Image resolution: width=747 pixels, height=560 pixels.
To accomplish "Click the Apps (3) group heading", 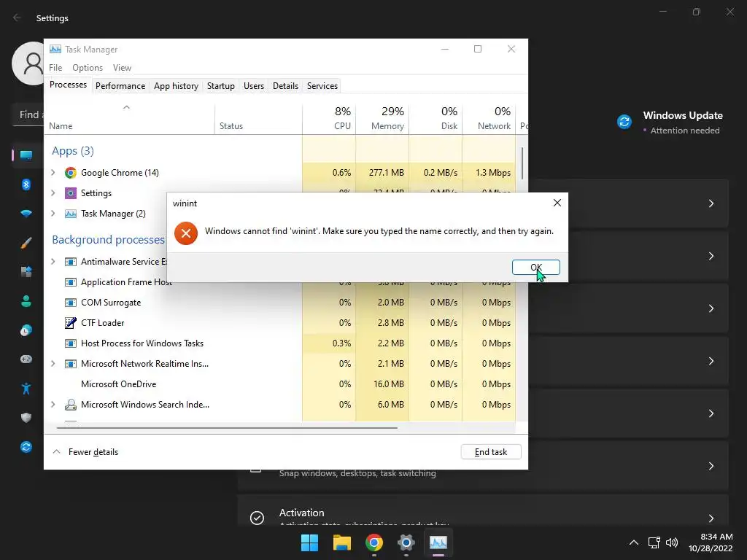I will click(x=73, y=151).
